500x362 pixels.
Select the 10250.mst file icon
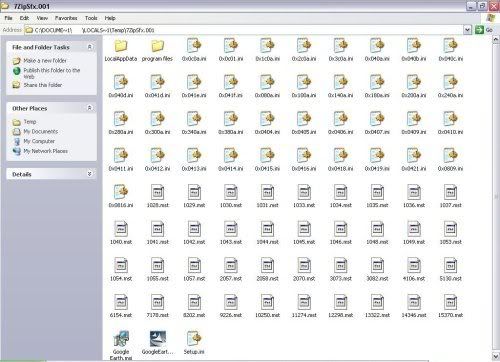click(267, 302)
